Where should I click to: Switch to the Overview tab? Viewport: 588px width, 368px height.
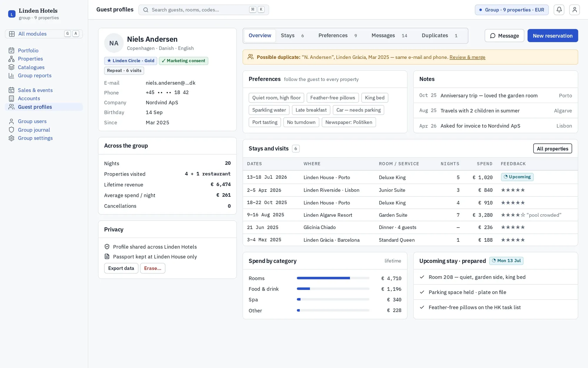click(x=260, y=36)
